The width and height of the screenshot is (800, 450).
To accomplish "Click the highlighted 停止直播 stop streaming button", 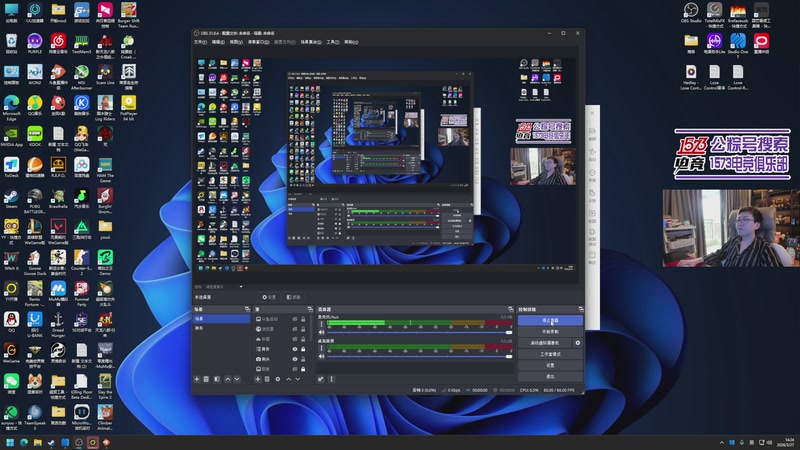I will coord(550,320).
